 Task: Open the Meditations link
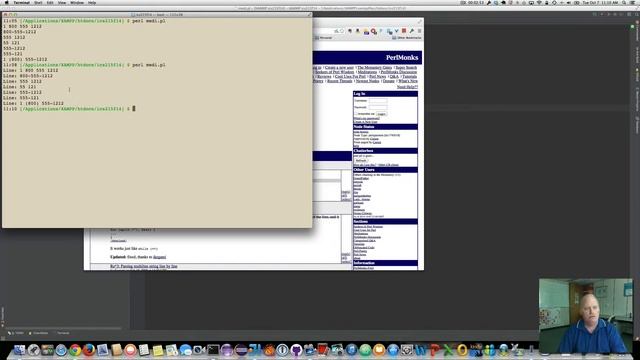367,72
